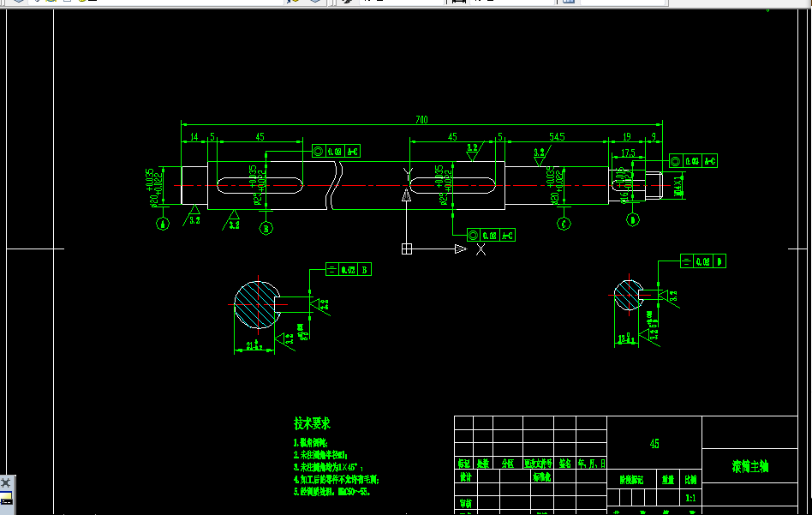Click the datum circle labeled A

(x=163, y=224)
